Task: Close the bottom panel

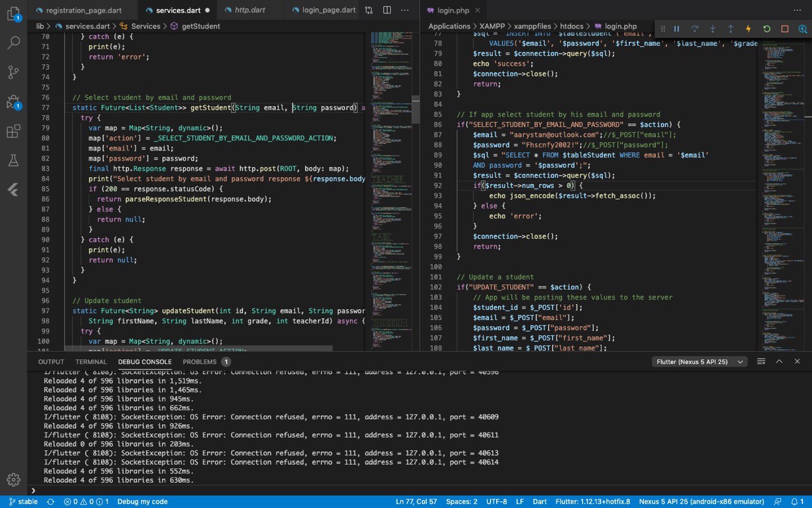Action: (x=797, y=361)
